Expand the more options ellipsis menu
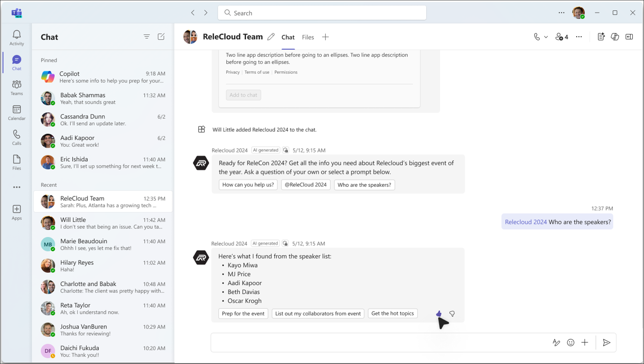 click(578, 37)
